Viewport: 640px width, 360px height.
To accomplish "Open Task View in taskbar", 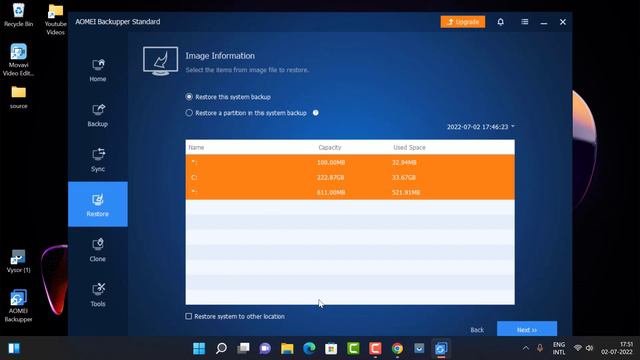I will (x=243, y=348).
